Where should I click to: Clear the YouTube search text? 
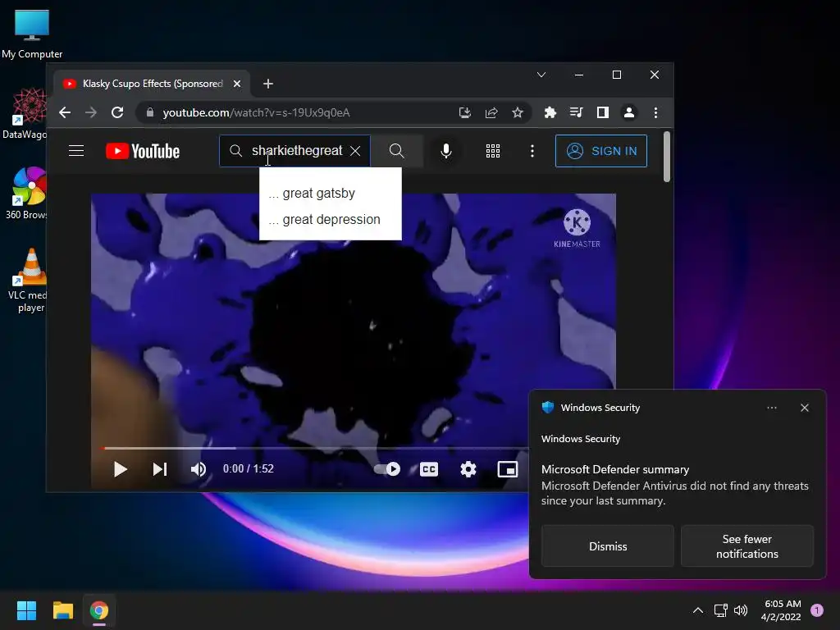(355, 151)
